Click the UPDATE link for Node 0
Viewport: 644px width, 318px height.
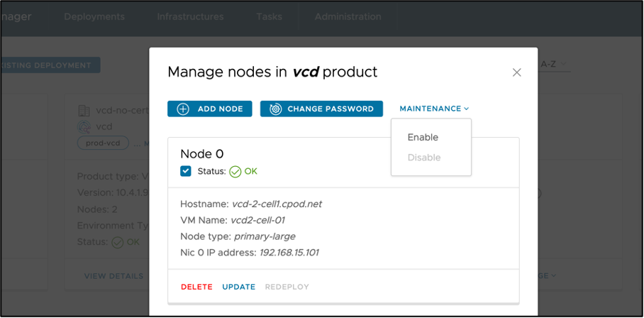click(238, 287)
